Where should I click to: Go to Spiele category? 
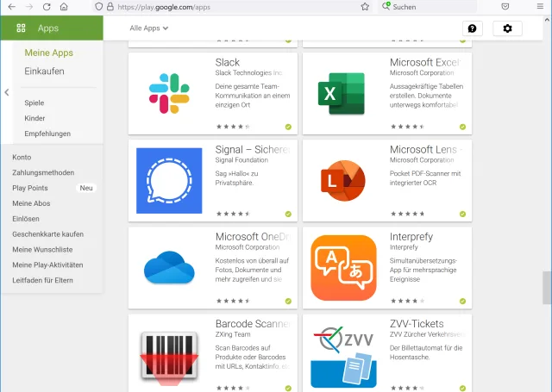(x=34, y=103)
